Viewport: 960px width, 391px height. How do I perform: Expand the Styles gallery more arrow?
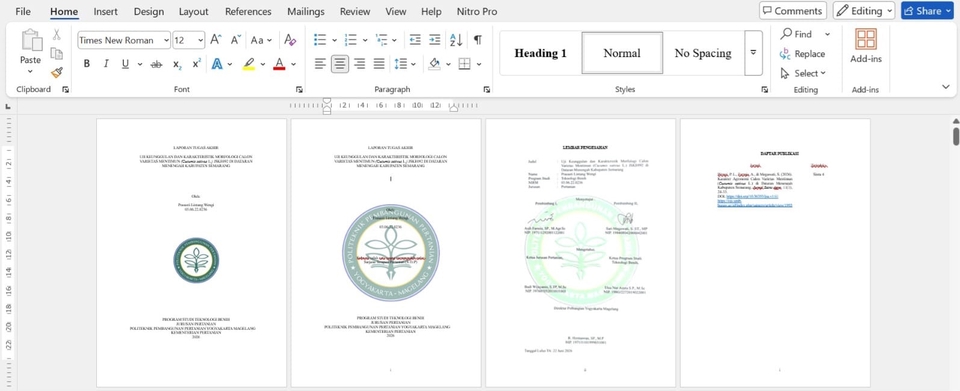754,53
